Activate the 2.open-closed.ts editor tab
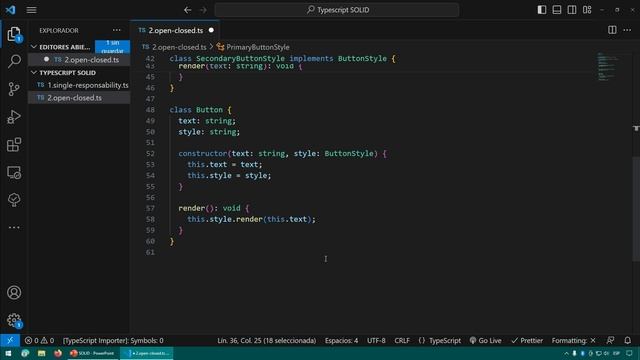Screen dimensions: 640x360 (x=176, y=30)
